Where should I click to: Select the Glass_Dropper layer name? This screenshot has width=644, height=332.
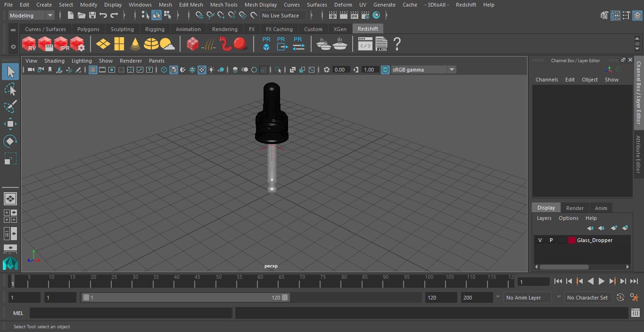[594, 240]
